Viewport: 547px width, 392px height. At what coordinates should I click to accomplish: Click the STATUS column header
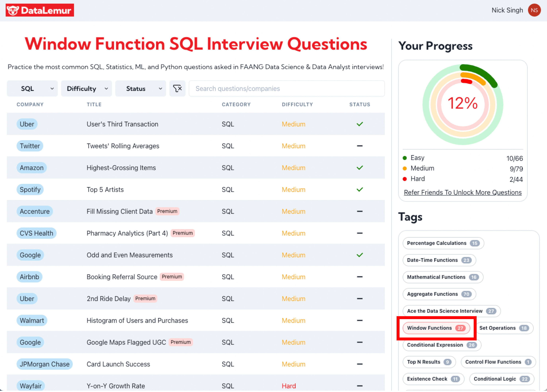[360, 104]
